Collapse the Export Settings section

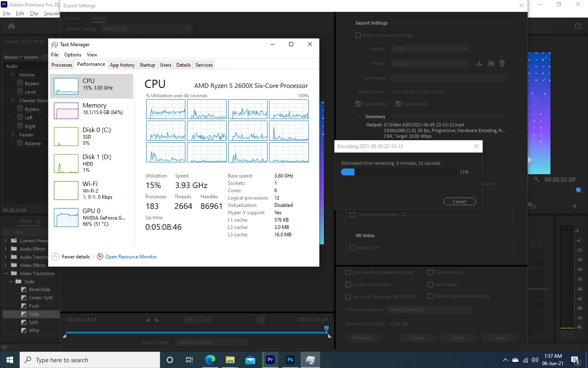pyautogui.click(x=350, y=23)
